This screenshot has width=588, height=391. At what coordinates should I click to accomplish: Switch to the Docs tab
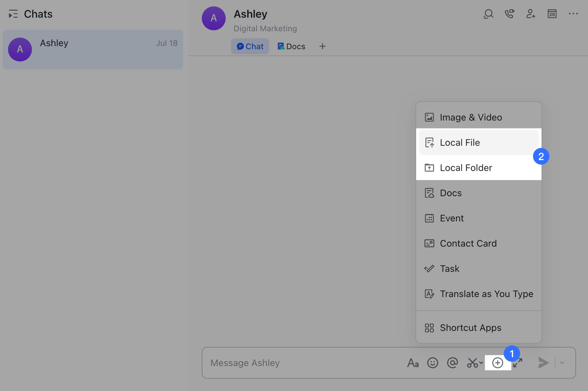tap(291, 46)
